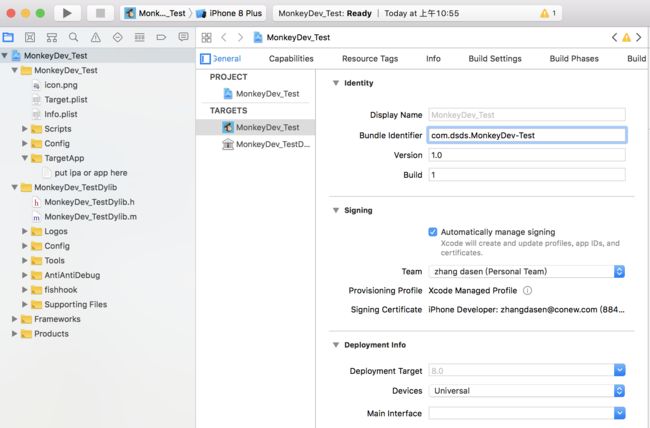
Task: Switch to the Build Settings tab
Action: (x=495, y=59)
